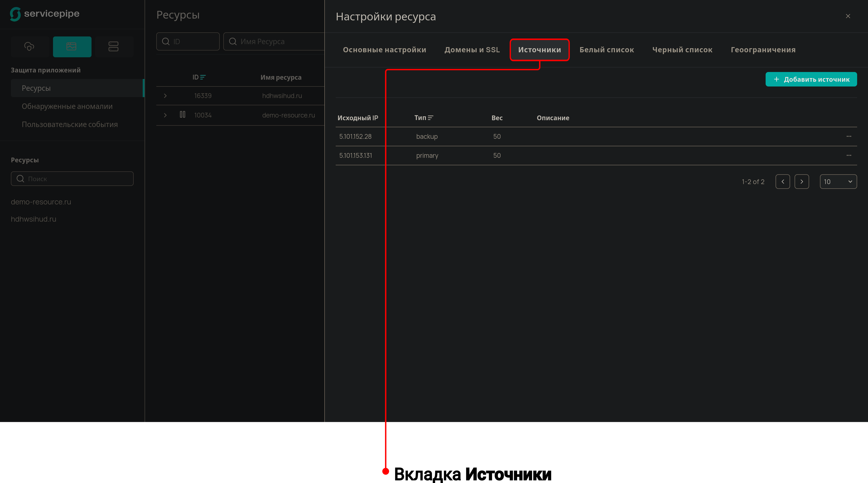868x483 pixels.
Task: Open the actions menu for 5.101.152.28
Action: [x=849, y=136]
